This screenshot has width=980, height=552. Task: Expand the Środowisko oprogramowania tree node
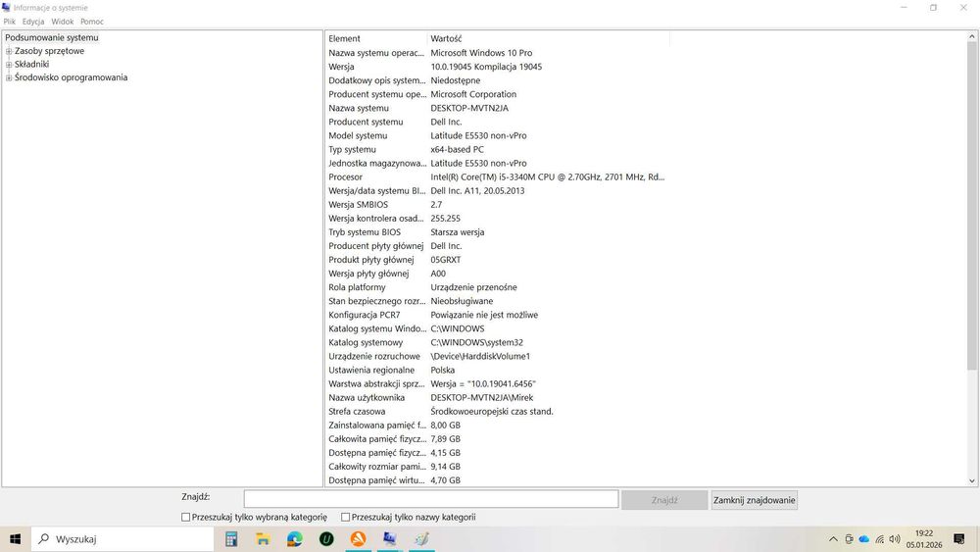(9, 77)
